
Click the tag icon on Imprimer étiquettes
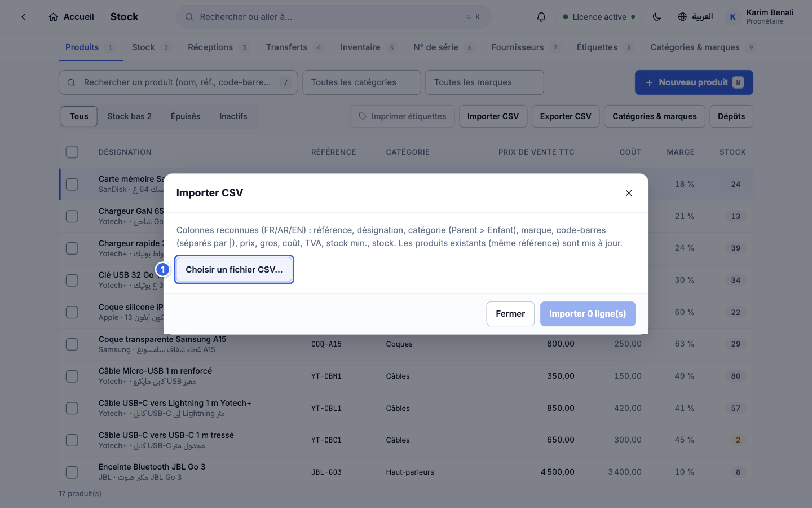pyautogui.click(x=363, y=116)
